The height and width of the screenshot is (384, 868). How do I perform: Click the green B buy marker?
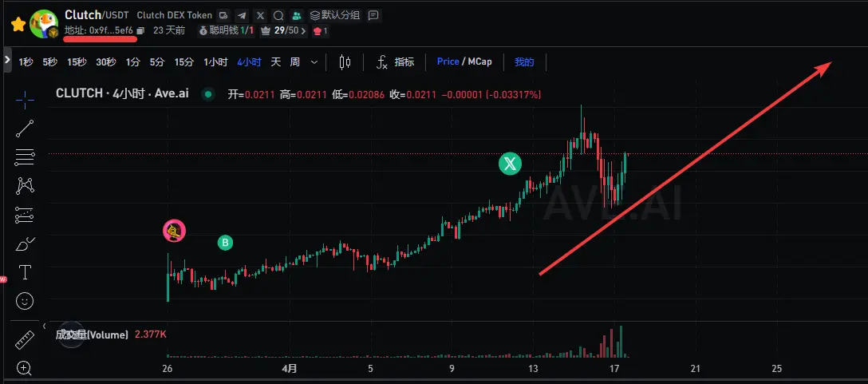[225, 242]
